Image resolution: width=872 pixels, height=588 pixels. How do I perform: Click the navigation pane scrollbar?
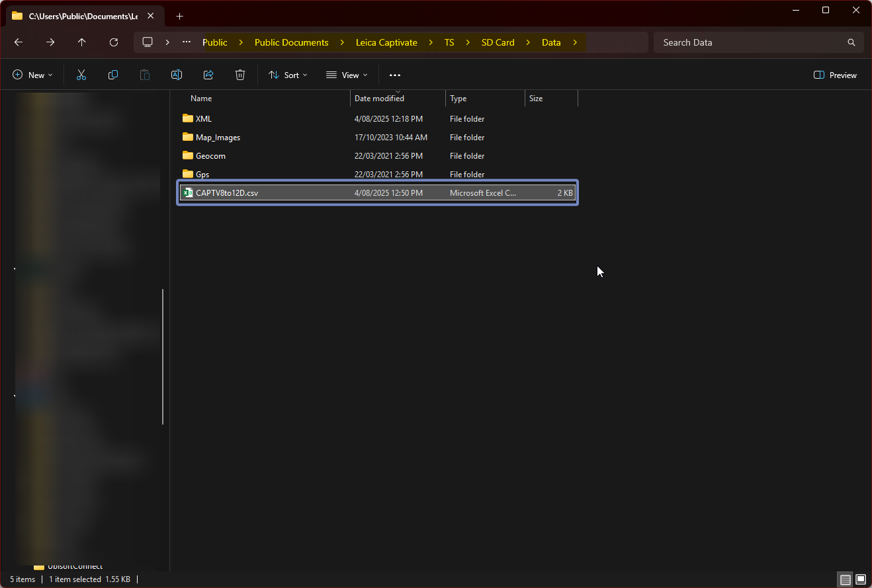tap(163, 357)
